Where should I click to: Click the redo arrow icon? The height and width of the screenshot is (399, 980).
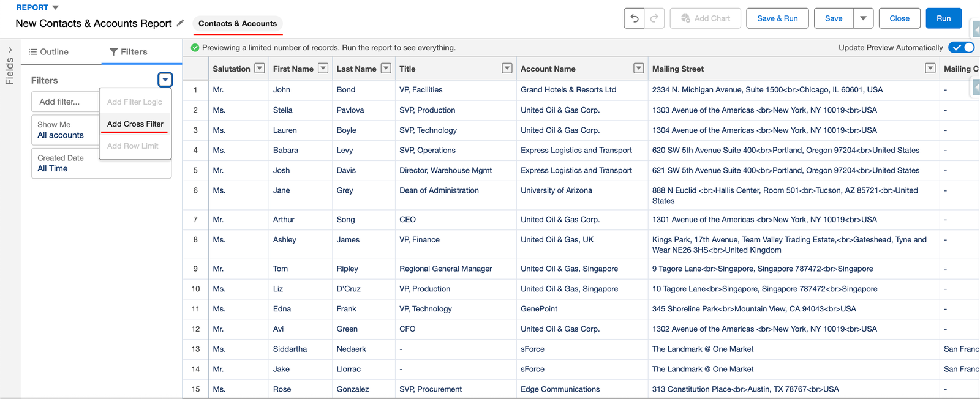(654, 18)
